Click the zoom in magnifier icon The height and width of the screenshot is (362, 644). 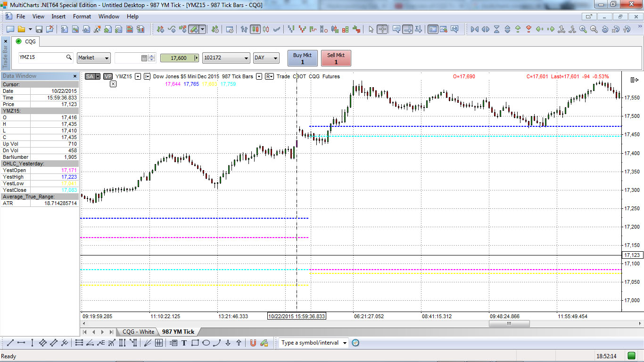(x=583, y=29)
